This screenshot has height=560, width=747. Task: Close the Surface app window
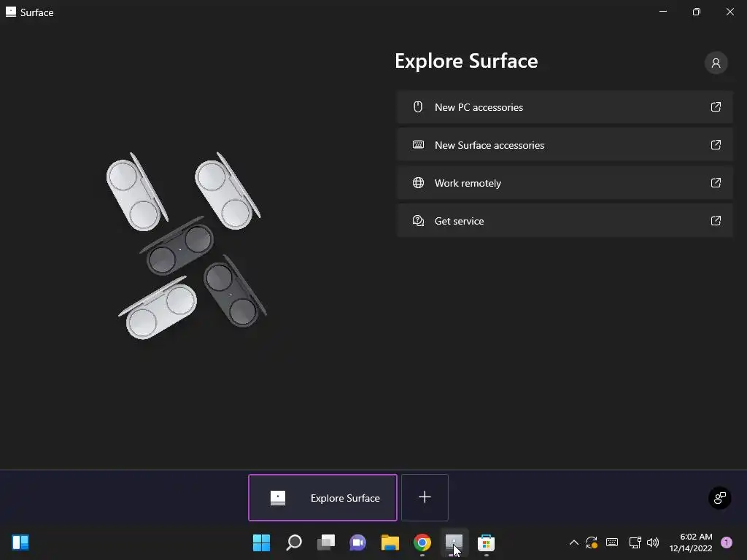click(729, 12)
